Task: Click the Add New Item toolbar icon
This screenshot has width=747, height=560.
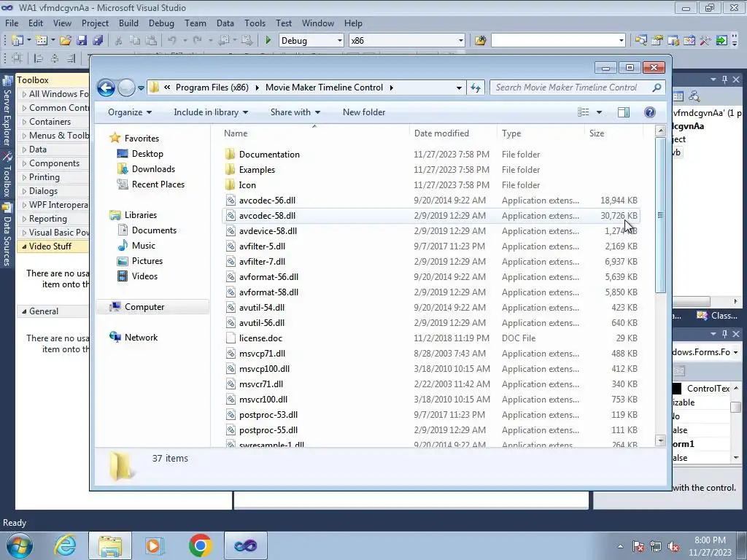Action: click(x=41, y=41)
